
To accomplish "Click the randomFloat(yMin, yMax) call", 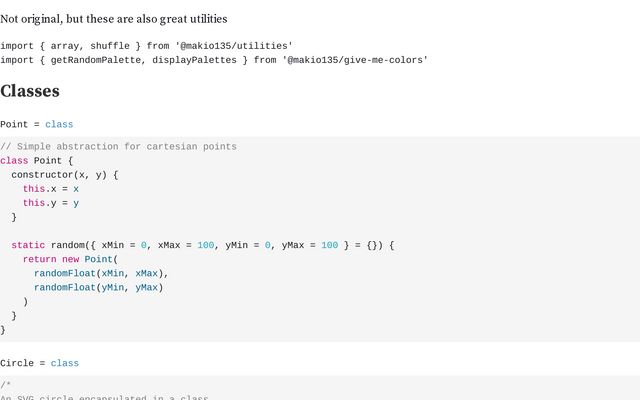I will point(98,288).
